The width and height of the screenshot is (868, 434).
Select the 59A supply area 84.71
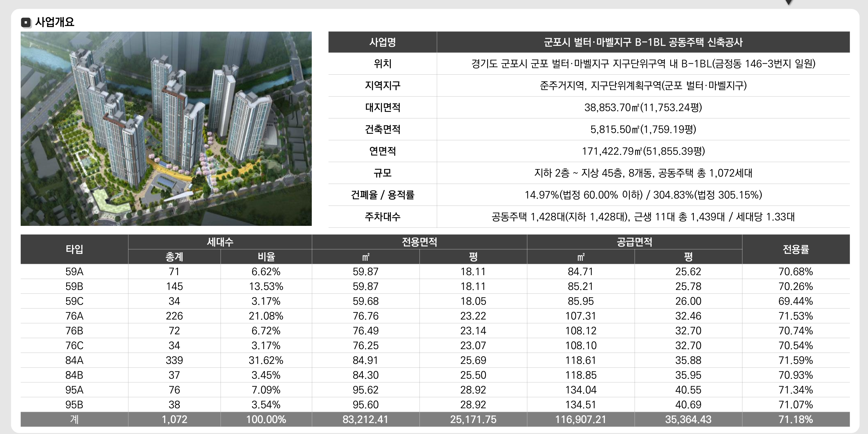(x=580, y=271)
